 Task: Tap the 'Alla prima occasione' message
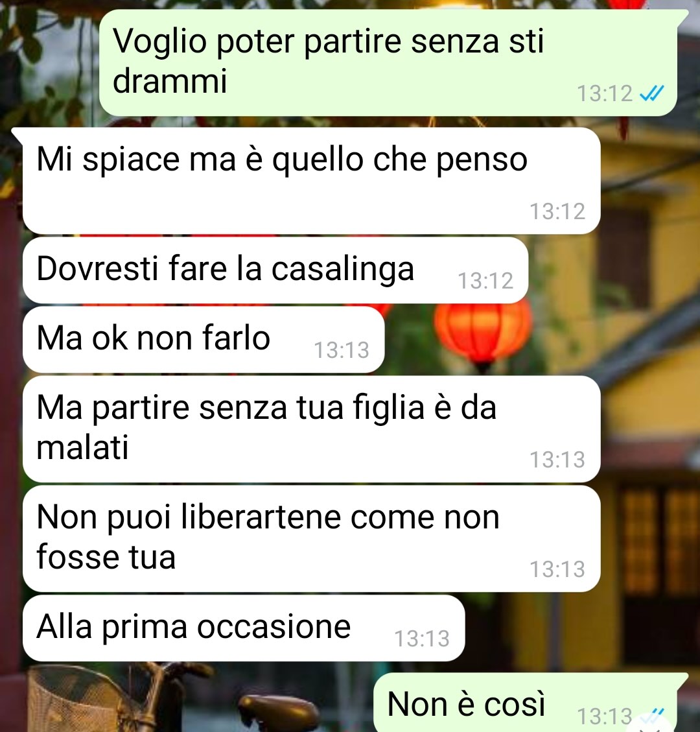point(244,628)
